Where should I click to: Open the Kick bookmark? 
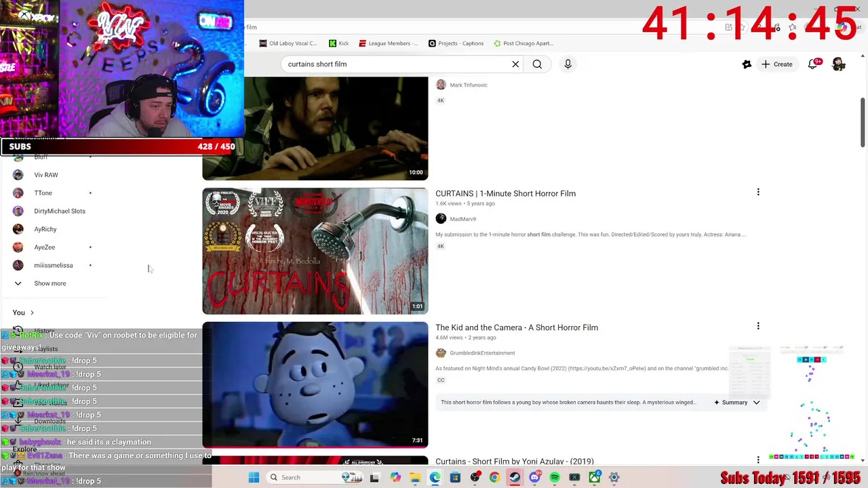pos(339,43)
